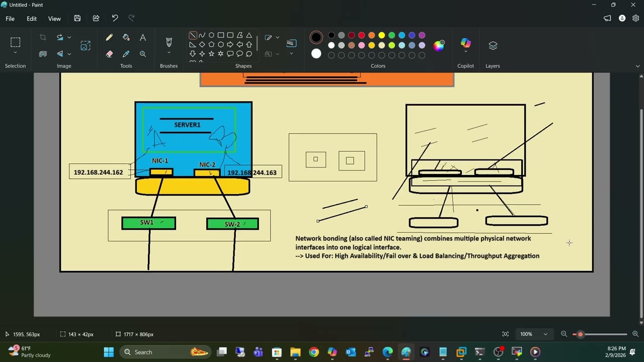The image size is (644, 362).
Task: Open the Edit menu
Action: tap(32, 19)
